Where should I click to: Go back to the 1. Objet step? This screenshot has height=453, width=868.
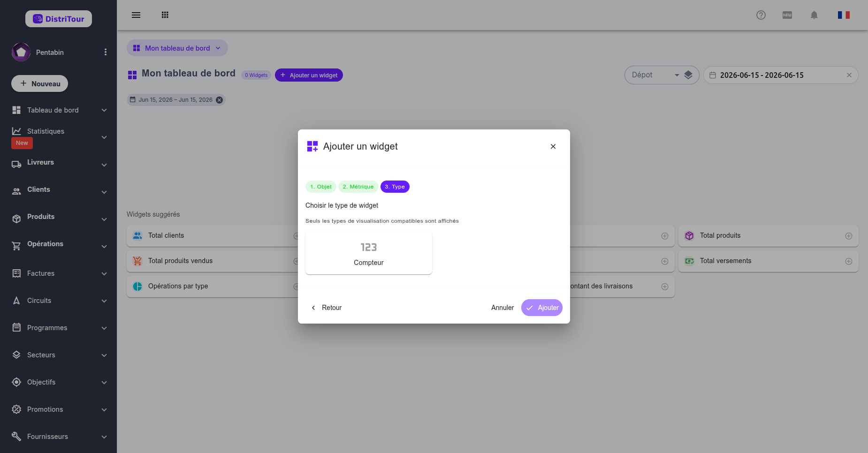coord(321,187)
